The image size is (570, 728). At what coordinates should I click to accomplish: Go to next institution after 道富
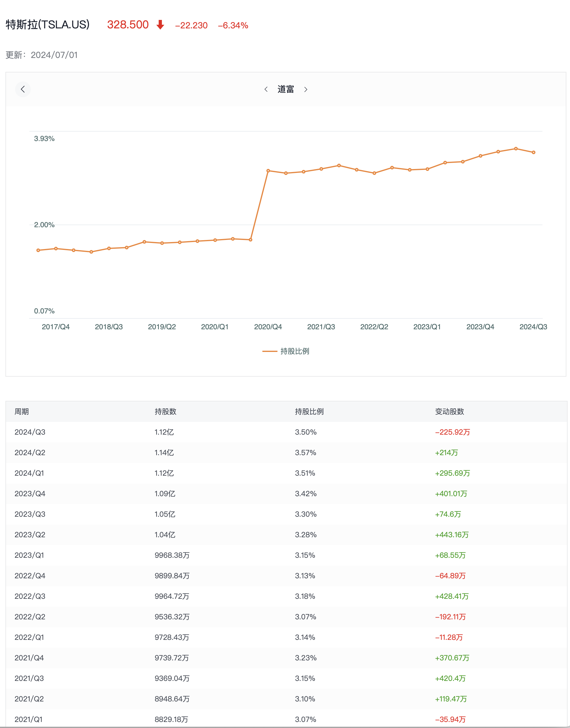(x=306, y=89)
